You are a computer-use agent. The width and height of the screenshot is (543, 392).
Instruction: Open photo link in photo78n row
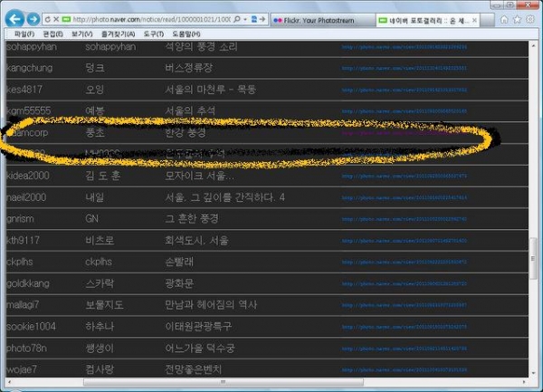pos(405,349)
